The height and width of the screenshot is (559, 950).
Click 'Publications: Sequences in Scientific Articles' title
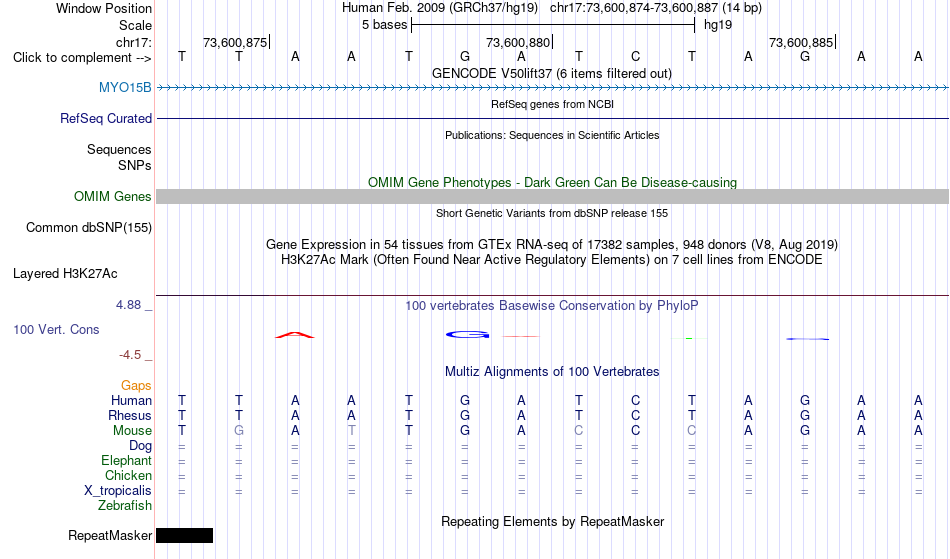click(552, 135)
